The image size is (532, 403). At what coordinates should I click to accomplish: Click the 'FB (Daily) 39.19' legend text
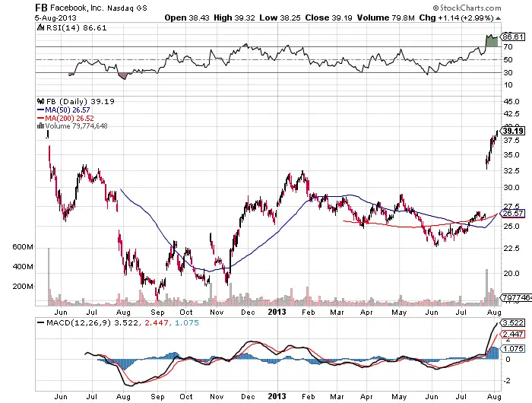point(80,102)
